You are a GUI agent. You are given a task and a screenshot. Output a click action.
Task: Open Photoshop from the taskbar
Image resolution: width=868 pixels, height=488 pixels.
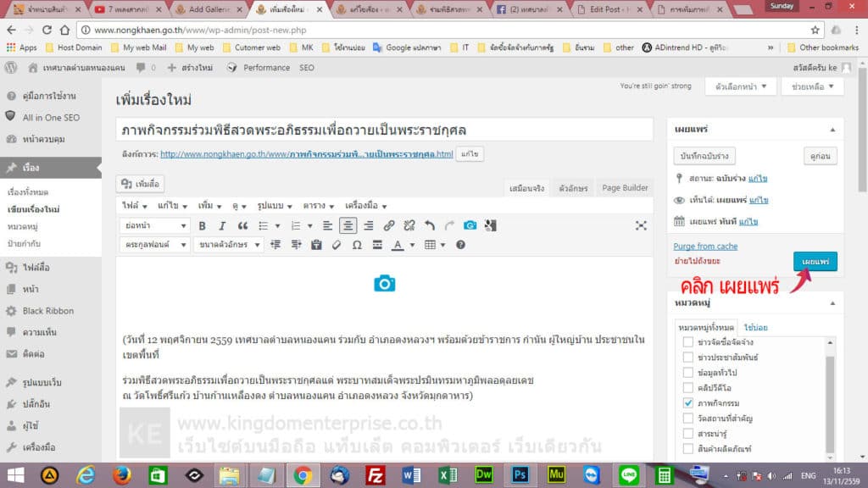click(x=520, y=475)
